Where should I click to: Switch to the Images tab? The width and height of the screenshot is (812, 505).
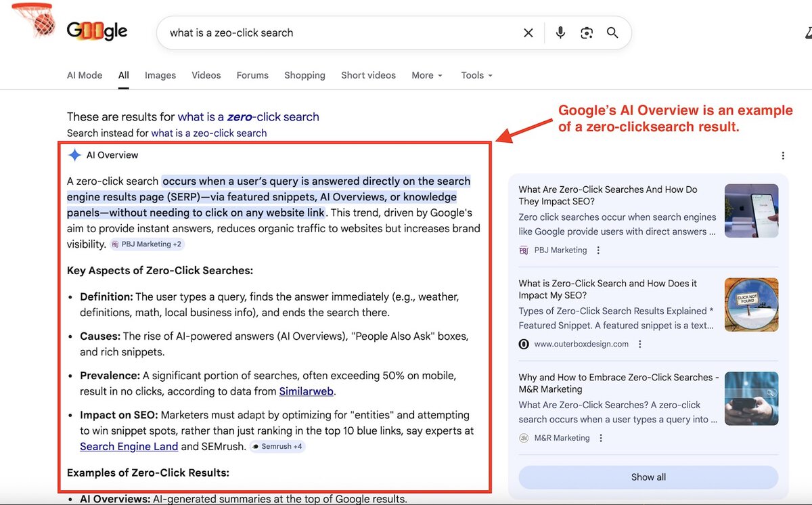click(x=160, y=75)
